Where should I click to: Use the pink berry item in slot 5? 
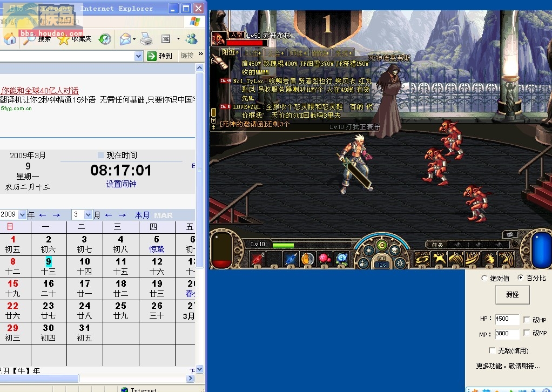[x=325, y=259]
